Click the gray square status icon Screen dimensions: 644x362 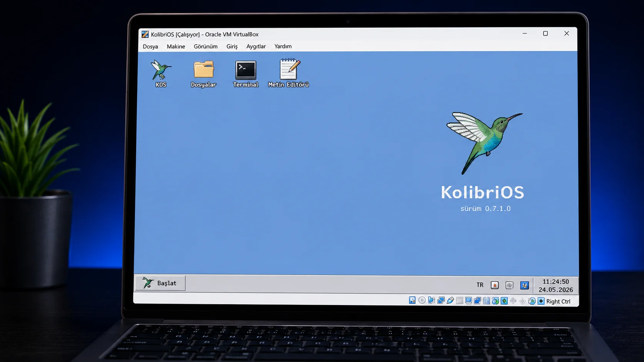[460, 301]
